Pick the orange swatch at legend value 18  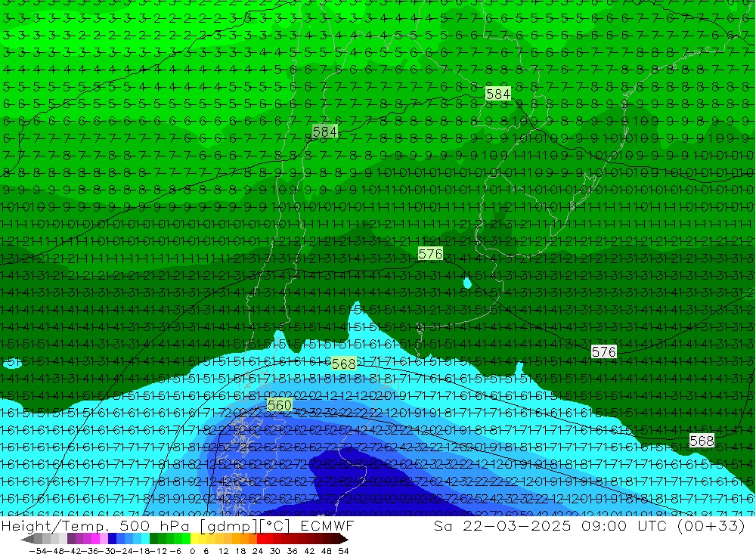point(244,539)
